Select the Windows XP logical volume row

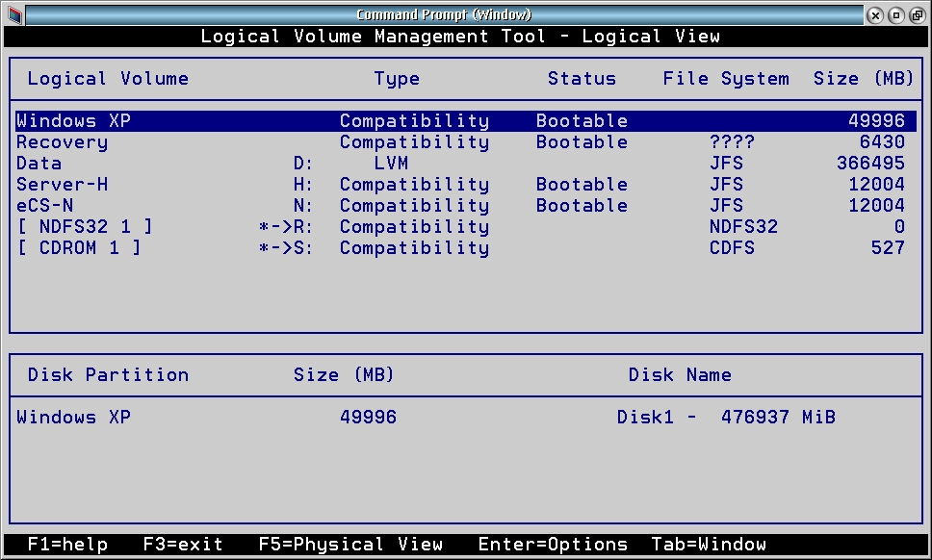pyautogui.click(x=466, y=121)
